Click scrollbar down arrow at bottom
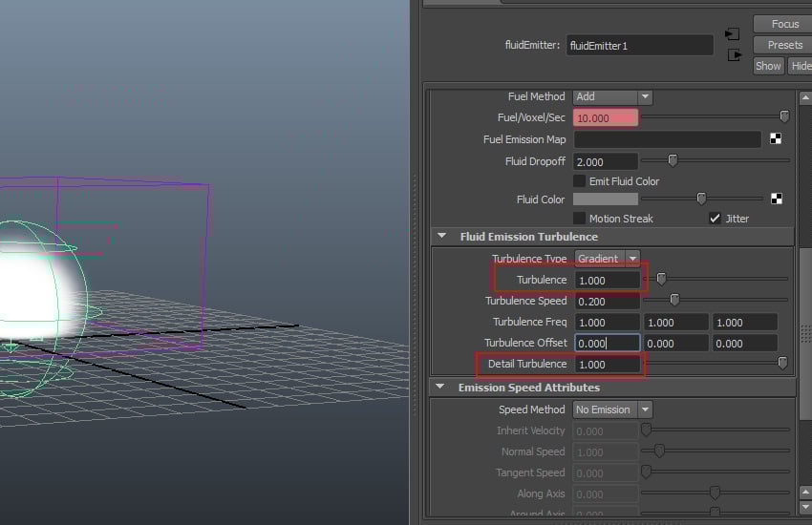 [x=804, y=515]
